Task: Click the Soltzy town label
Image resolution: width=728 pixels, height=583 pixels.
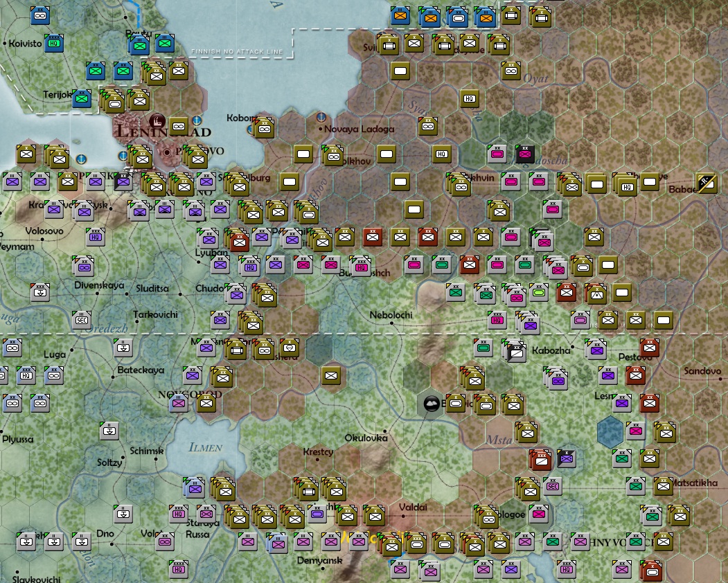Action: (109, 463)
